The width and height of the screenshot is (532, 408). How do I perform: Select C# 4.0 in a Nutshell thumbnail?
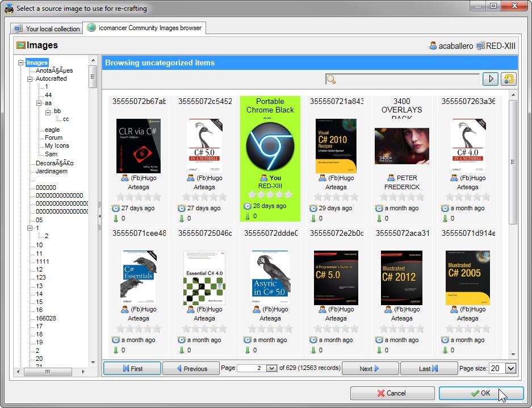(x=467, y=146)
